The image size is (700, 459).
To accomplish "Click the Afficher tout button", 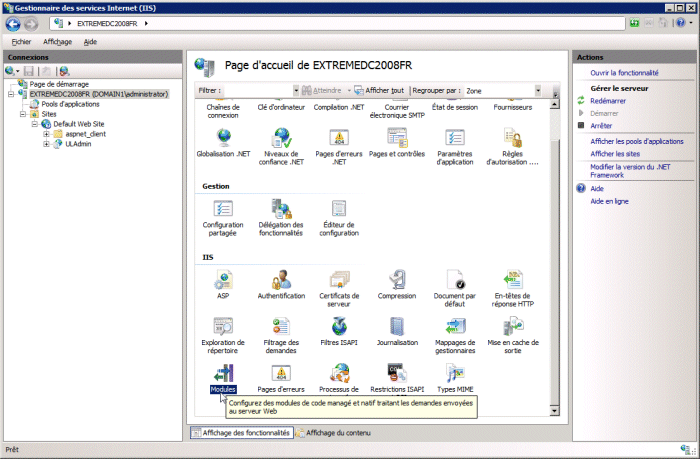I will 379,91.
